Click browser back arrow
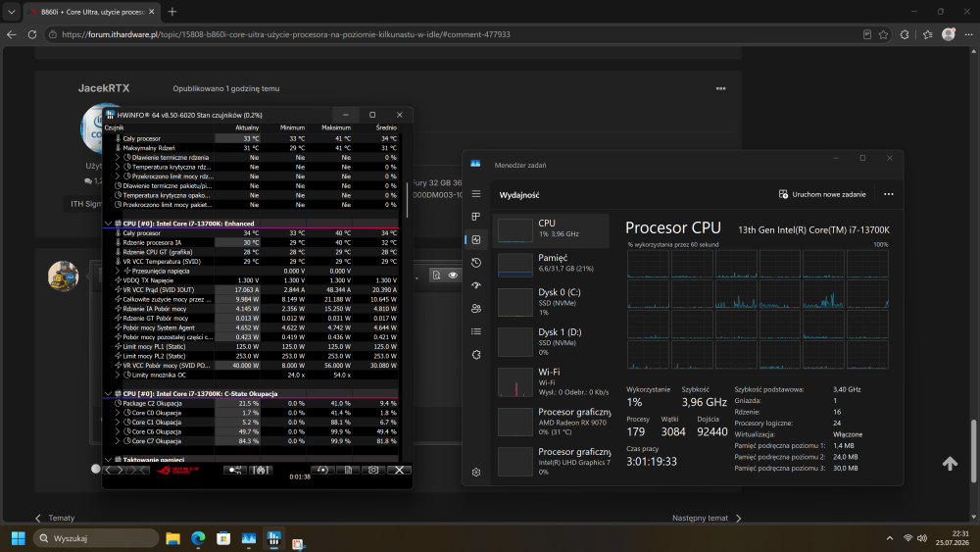Viewport: 980px width, 552px height. 11,34
